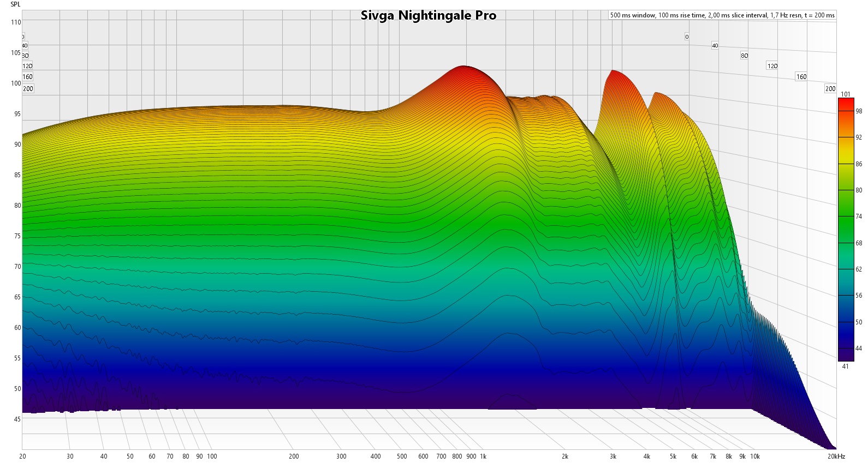
Task: Click the rainbow color scale legend bar
Action: tap(846, 230)
